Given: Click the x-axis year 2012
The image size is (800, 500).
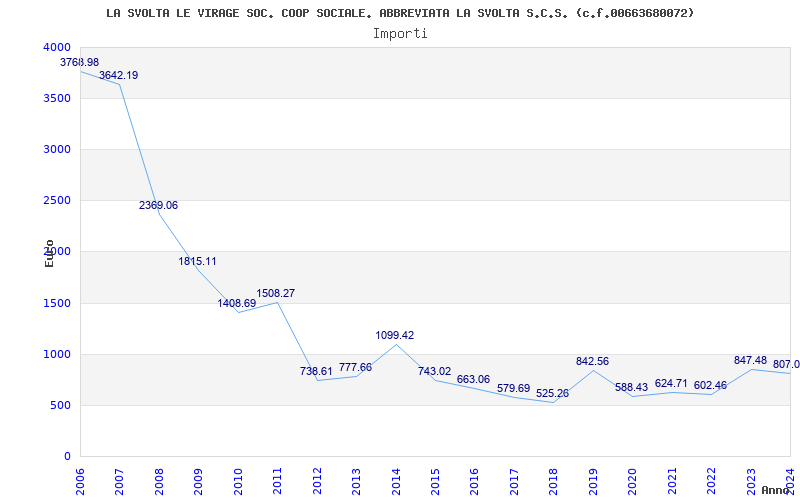Looking at the screenshot, I should point(316,481).
